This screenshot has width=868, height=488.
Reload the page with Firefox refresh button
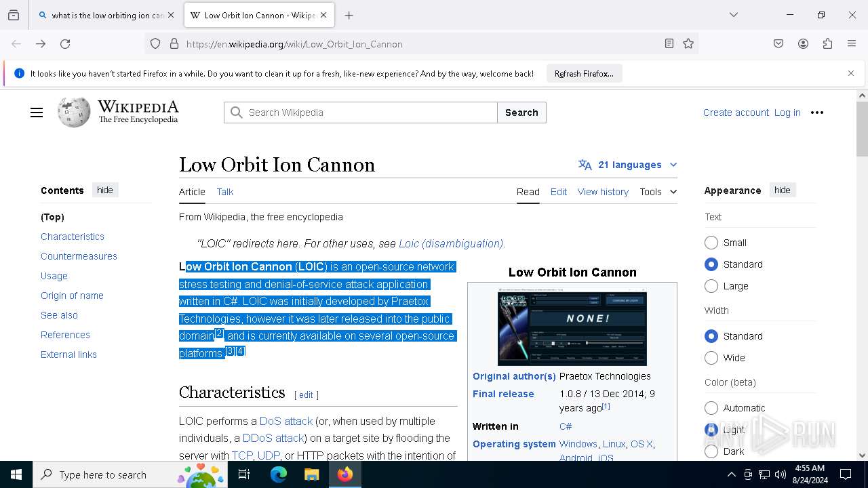65,44
